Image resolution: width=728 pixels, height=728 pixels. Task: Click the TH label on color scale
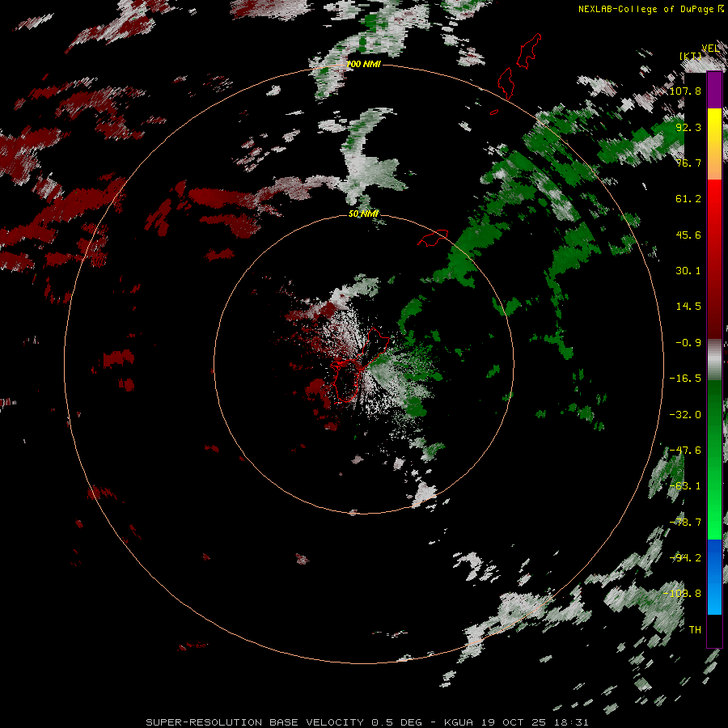(695, 630)
